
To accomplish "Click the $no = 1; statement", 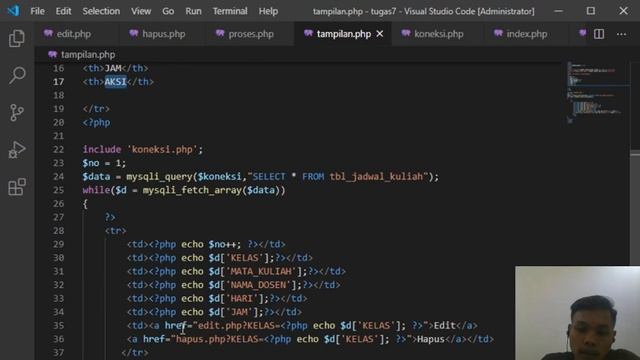I will pyautogui.click(x=104, y=163).
